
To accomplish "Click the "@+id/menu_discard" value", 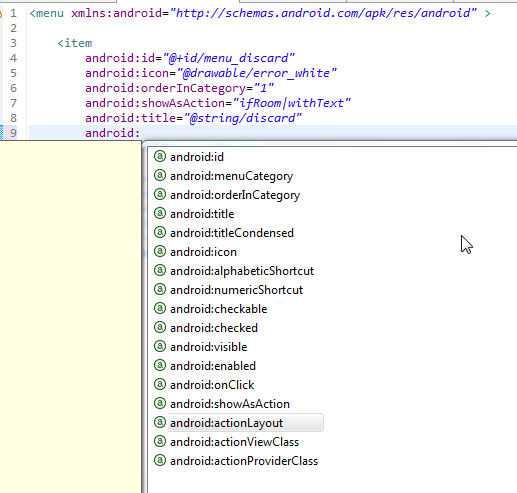I will coord(229,58).
